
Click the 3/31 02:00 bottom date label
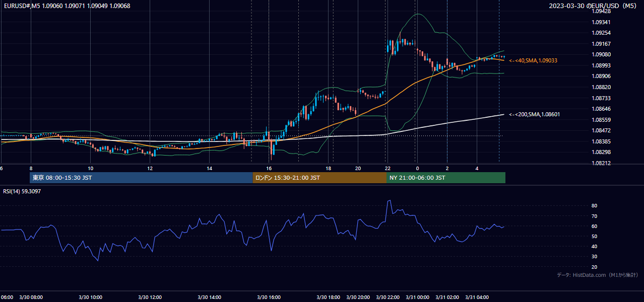tap(447, 297)
